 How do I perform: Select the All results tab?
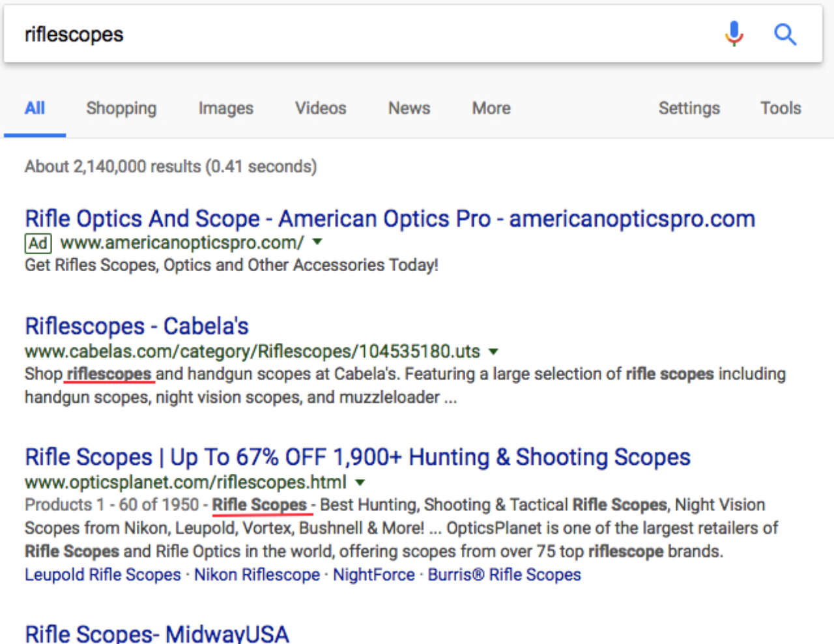pos(35,108)
